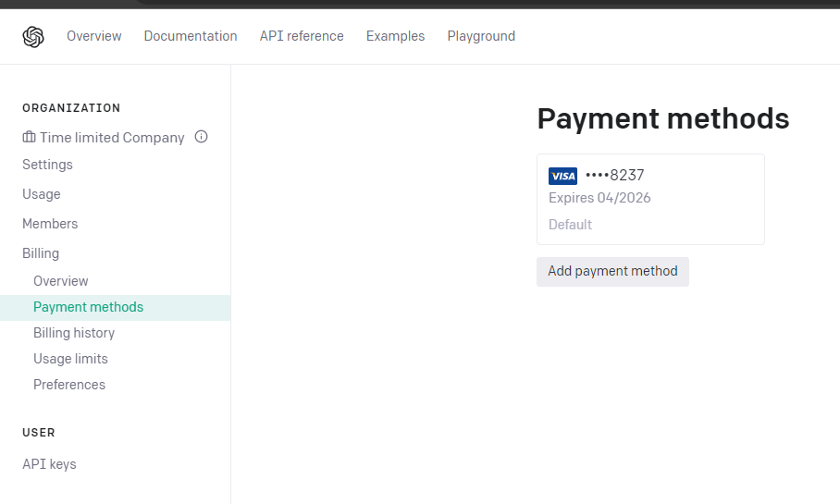Image resolution: width=840 pixels, height=504 pixels.
Task: Open organization Settings
Action: 47,165
